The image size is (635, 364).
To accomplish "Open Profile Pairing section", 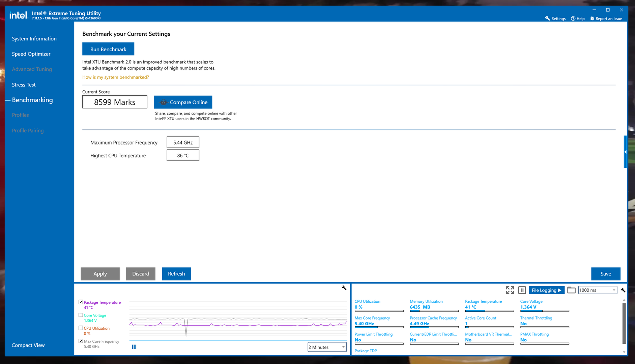I will pyautogui.click(x=28, y=130).
